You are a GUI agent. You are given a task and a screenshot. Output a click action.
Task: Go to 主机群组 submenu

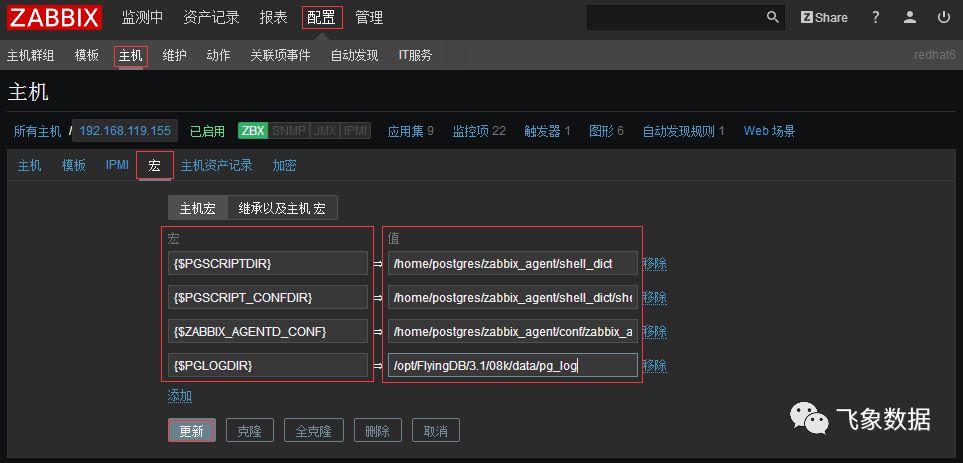31,56
